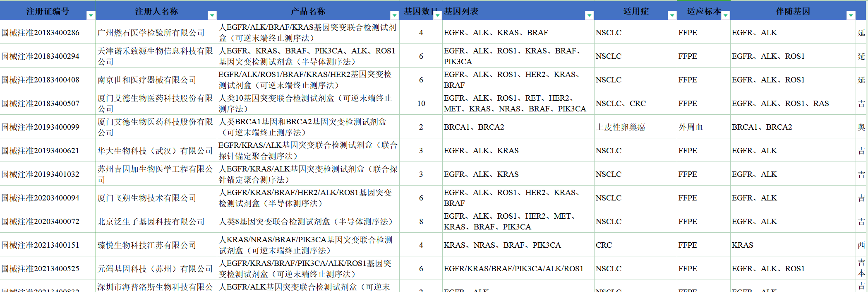Click product name 人KRAS/NRAS/BRAF/PIK3CA基因突变联合检测试剂盒

308,245
